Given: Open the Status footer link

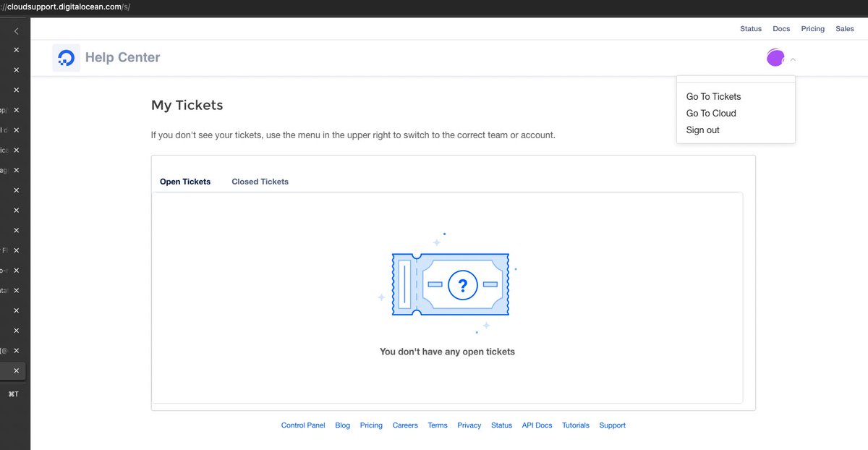Looking at the screenshot, I should (x=501, y=425).
